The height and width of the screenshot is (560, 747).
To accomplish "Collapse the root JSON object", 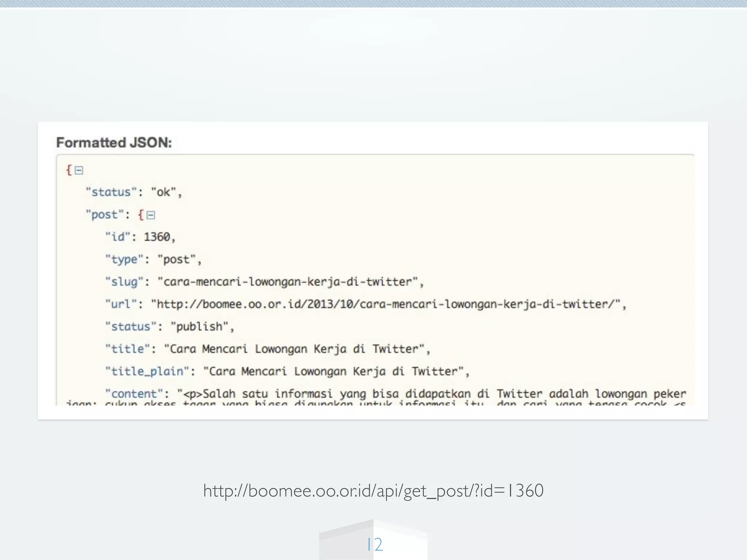I will coord(79,170).
